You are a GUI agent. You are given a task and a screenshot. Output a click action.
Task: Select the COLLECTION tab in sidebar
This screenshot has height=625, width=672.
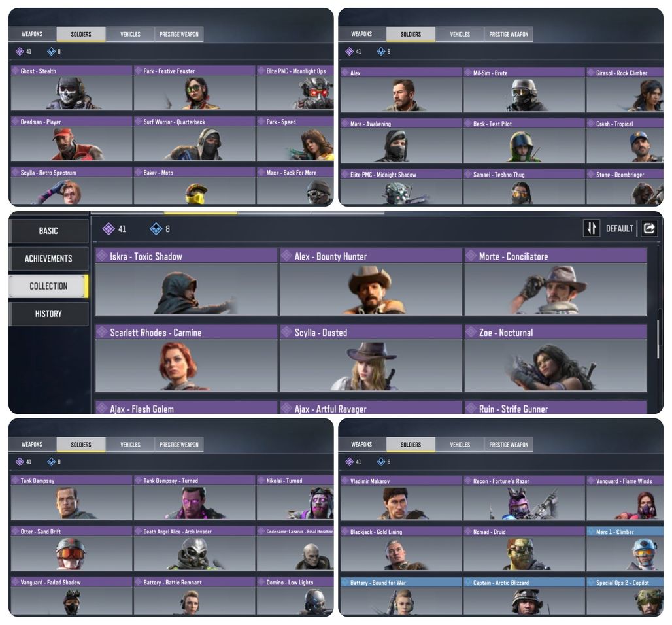coord(48,286)
